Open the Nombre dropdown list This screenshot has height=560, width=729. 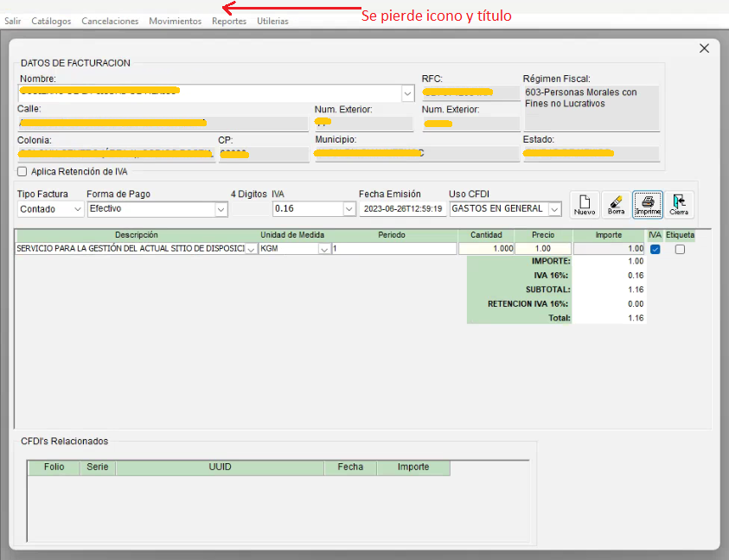click(407, 93)
